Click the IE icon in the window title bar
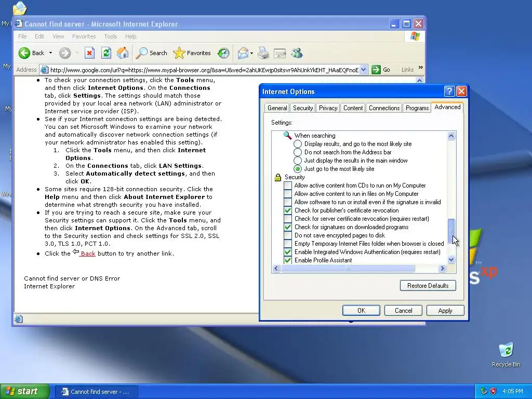532x399 pixels. pos(18,24)
